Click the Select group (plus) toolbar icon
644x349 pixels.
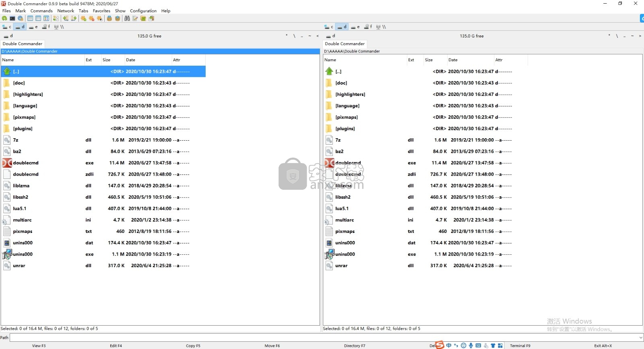click(83, 19)
